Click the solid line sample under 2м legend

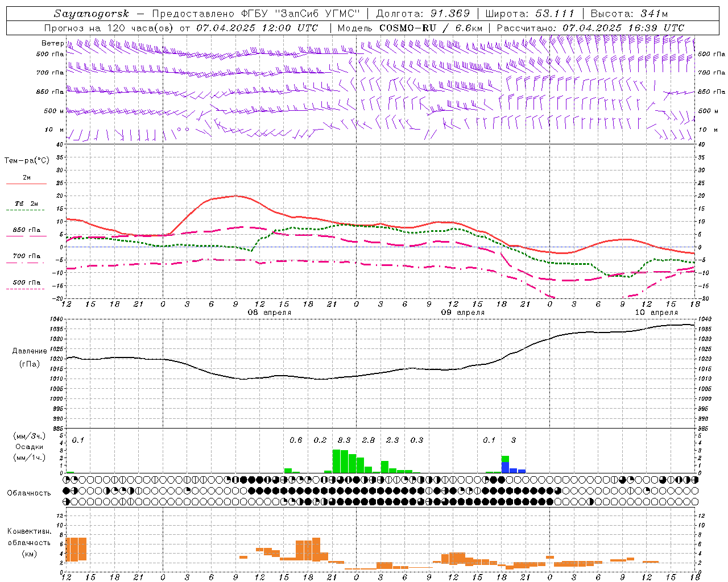pos(26,184)
